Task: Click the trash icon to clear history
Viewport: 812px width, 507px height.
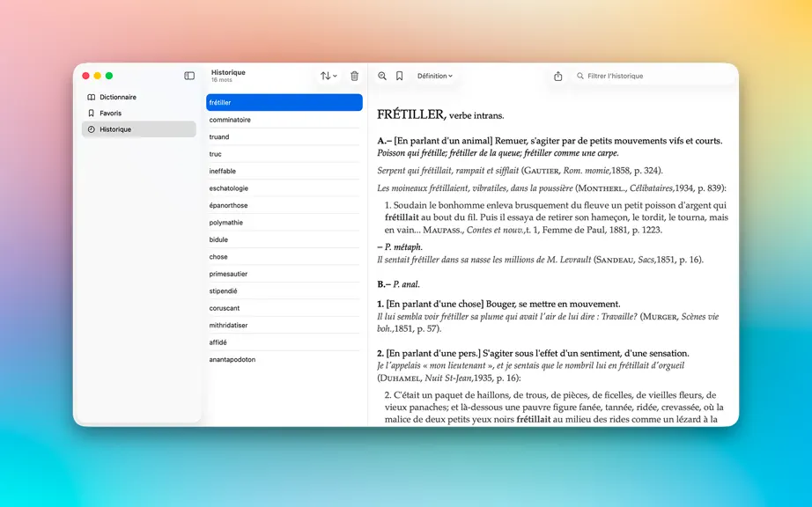Action: 354,76
